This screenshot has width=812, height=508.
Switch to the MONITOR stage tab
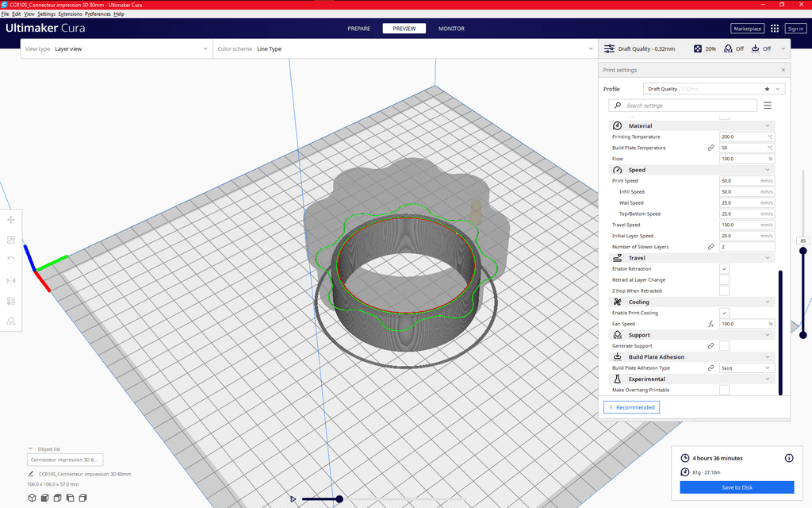[x=451, y=29]
